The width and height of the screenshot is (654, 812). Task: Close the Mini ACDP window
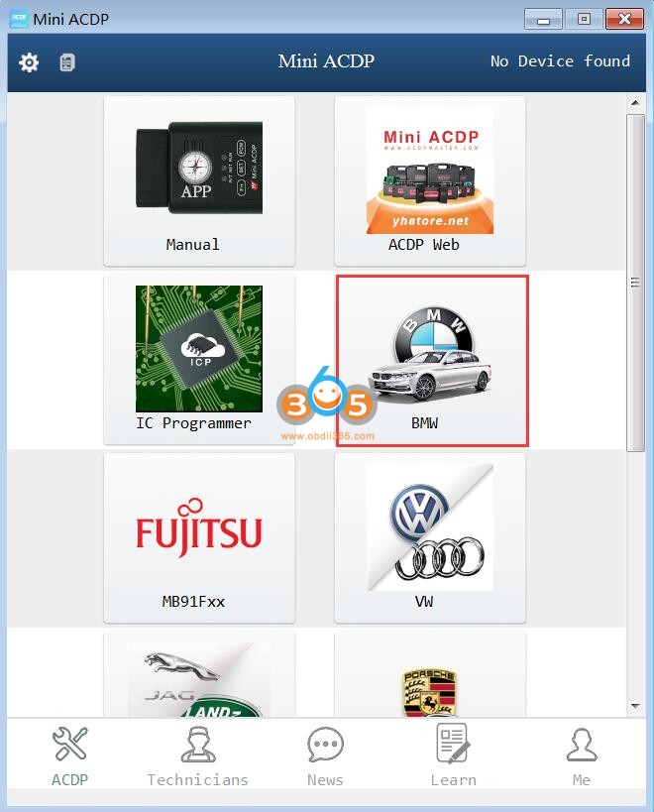[x=624, y=19]
